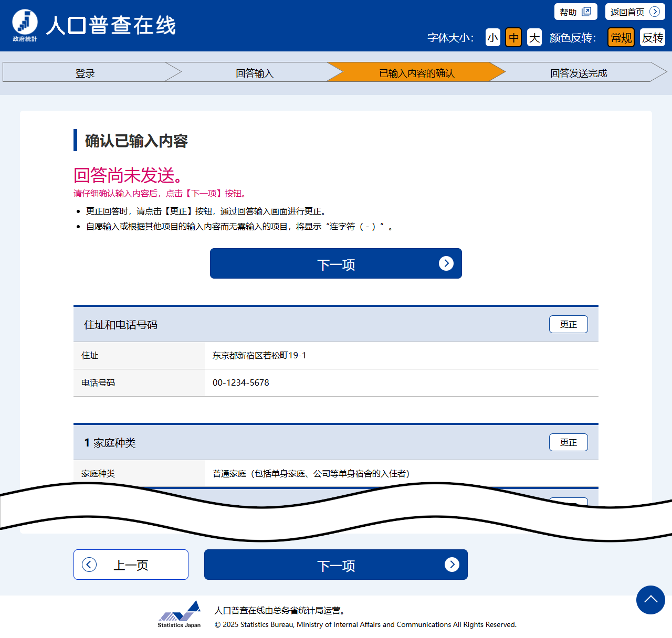
Task: Select the 已输入内容的确认 step
Action: click(416, 72)
